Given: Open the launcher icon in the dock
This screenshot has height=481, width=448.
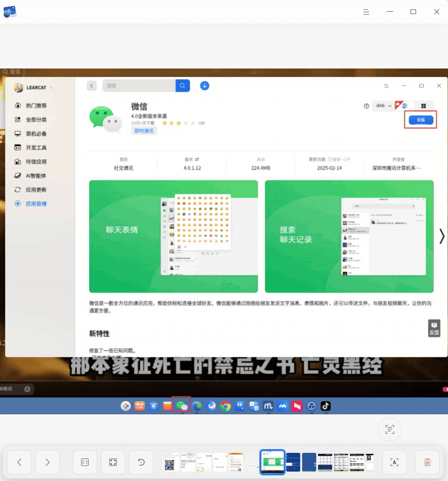Looking at the screenshot, I should click(125, 406).
